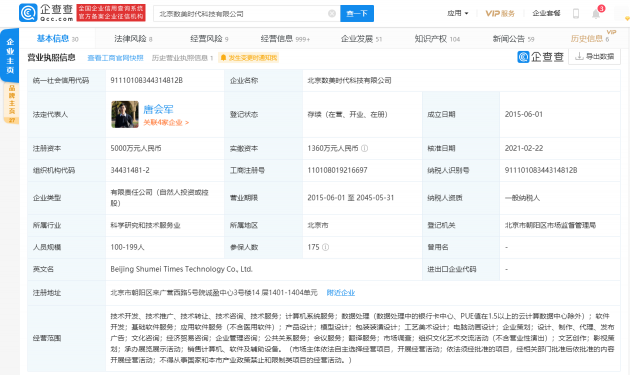
Task: Click info icon beside 175 insured count
Action: pyautogui.click(x=325, y=247)
